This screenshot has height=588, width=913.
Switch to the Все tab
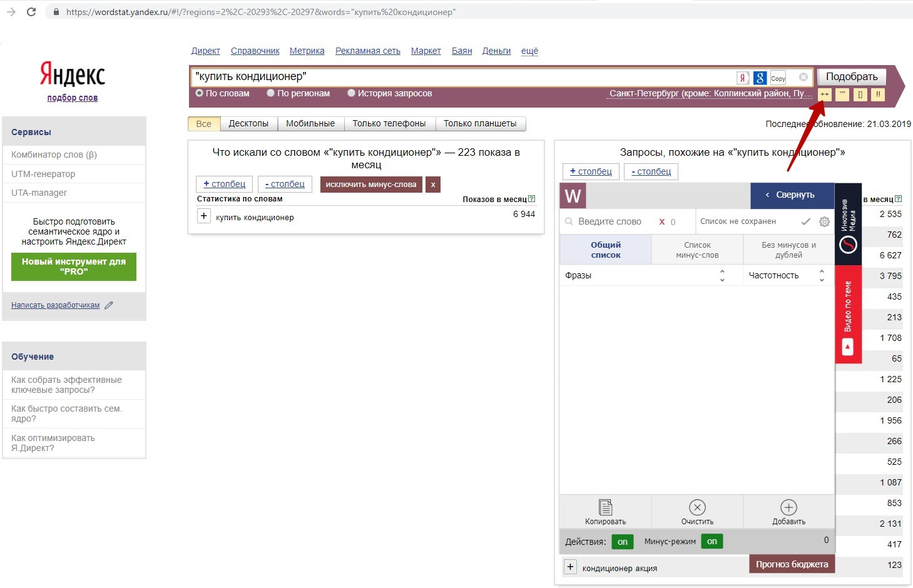point(204,124)
